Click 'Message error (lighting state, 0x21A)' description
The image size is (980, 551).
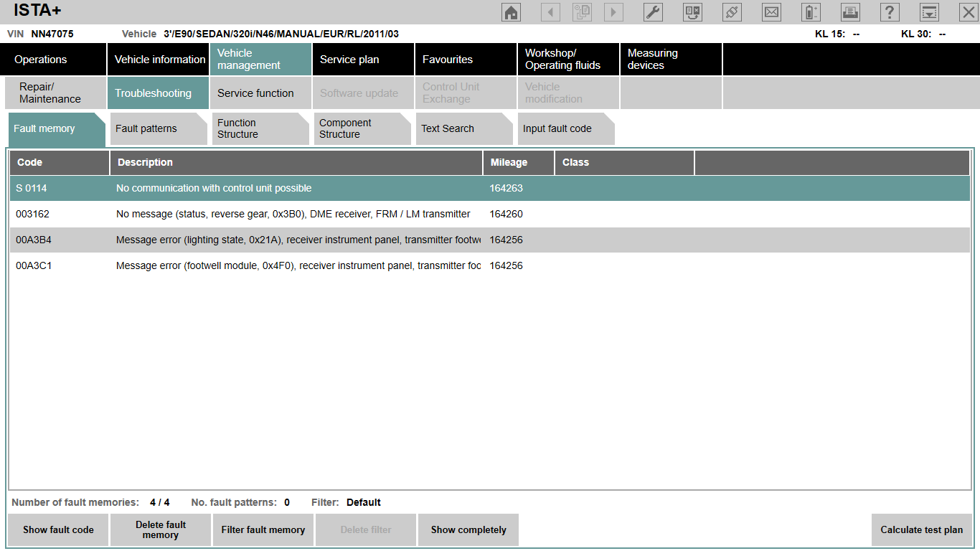coord(298,240)
